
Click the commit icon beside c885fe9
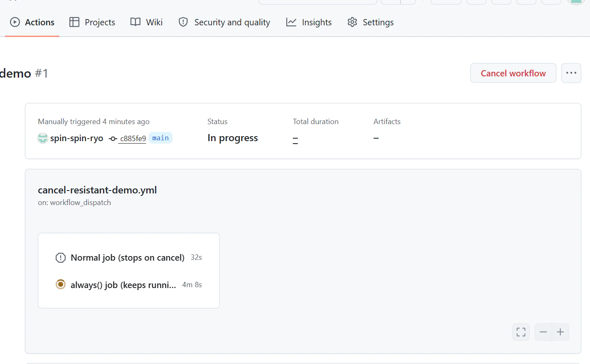113,139
